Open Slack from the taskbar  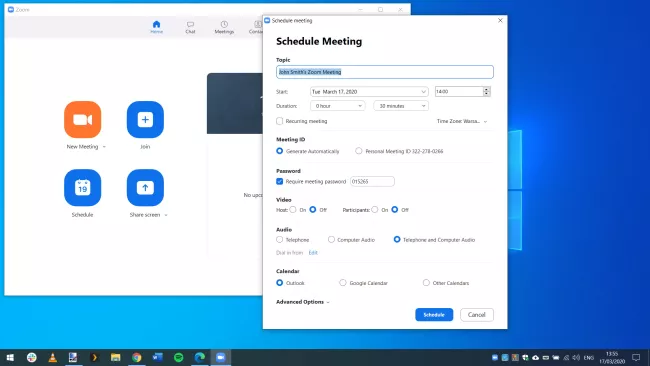(32, 357)
